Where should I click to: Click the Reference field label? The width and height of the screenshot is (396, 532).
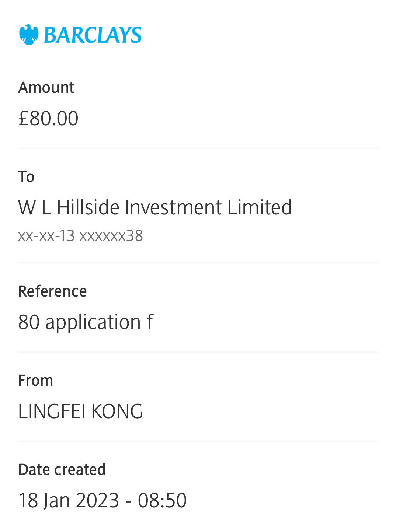click(x=52, y=291)
